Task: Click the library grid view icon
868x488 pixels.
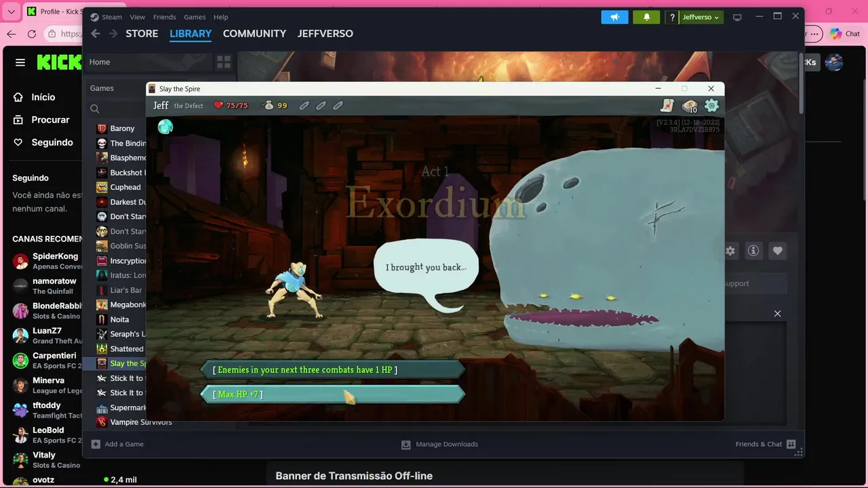Action: (224, 62)
